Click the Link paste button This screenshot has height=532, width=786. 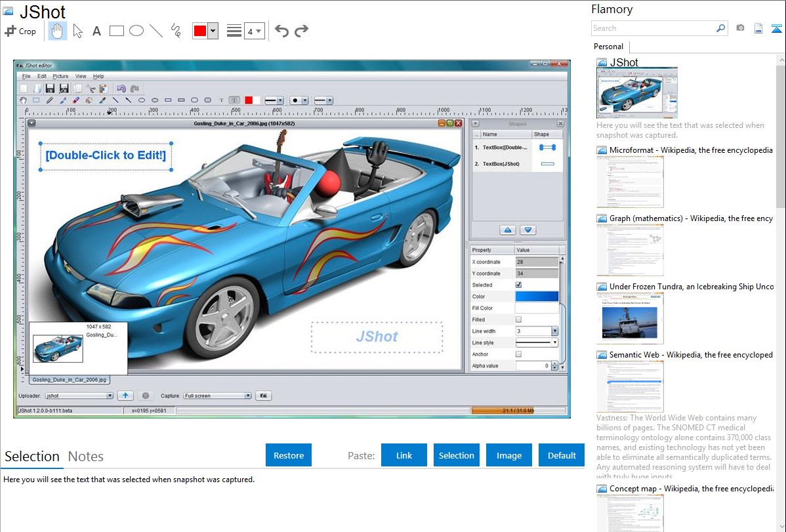click(x=404, y=455)
